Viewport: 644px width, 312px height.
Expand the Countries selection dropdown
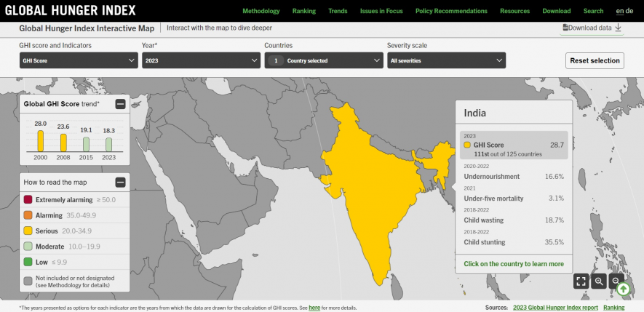click(323, 61)
